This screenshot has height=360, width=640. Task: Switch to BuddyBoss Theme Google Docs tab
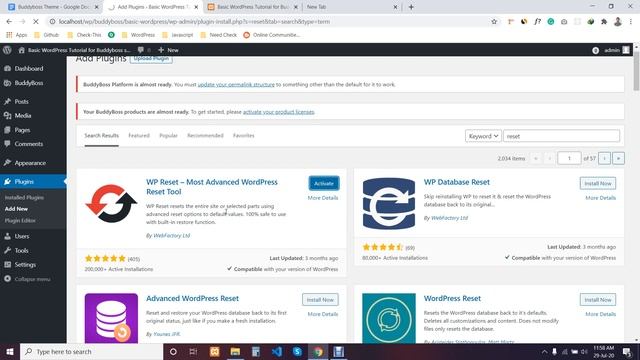tap(53, 7)
